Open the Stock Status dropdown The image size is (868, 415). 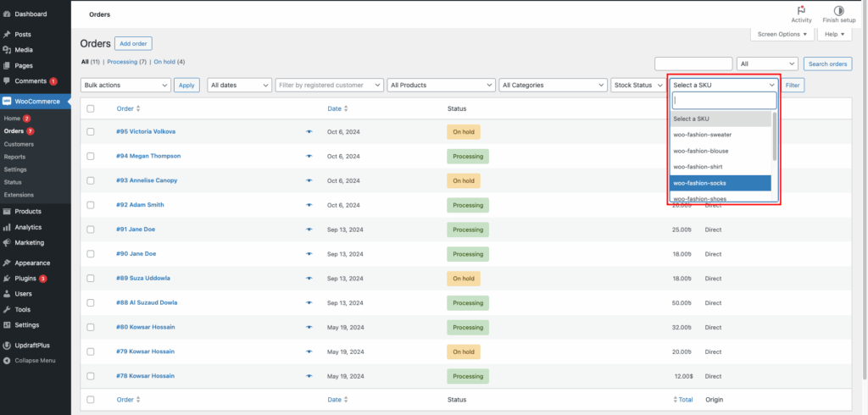point(639,86)
